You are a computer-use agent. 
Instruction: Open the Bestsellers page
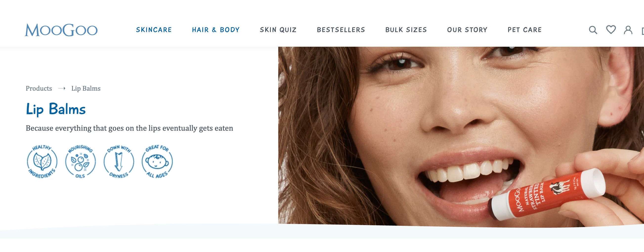click(341, 30)
